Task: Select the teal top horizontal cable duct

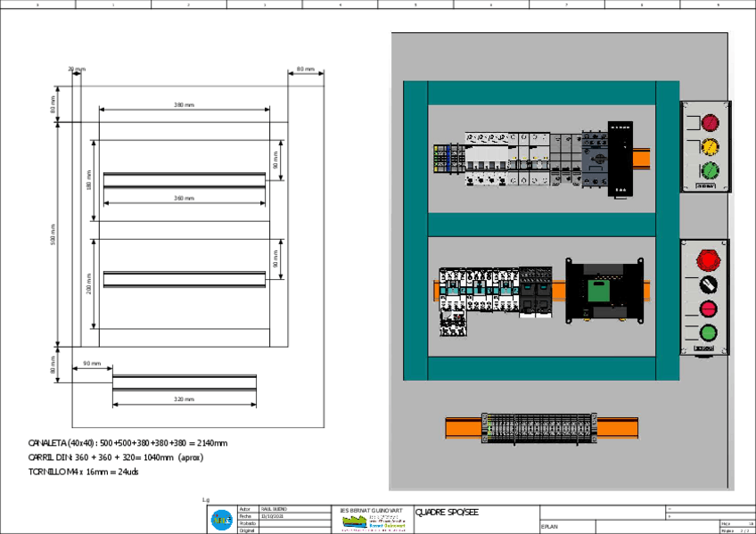Action: coord(541,93)
